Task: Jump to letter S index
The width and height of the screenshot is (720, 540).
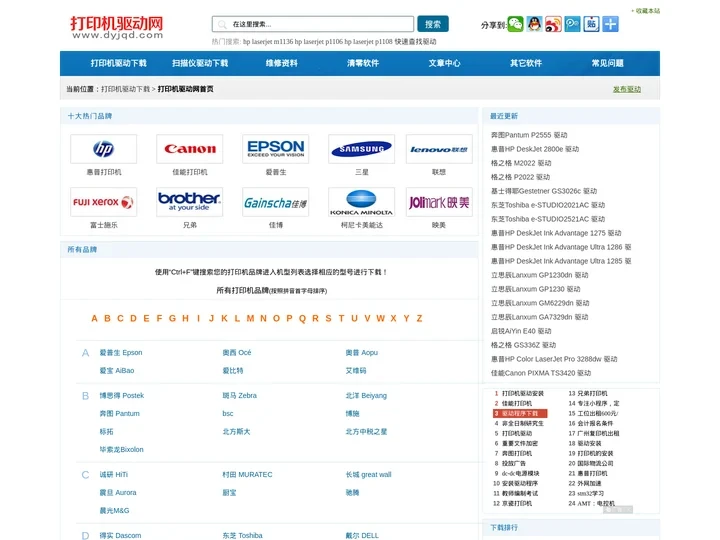Action: click(328, 318)
